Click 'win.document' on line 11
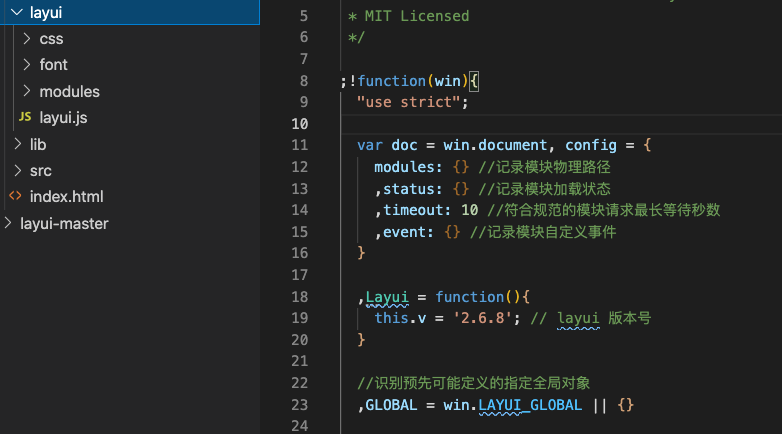 point(495,145)
